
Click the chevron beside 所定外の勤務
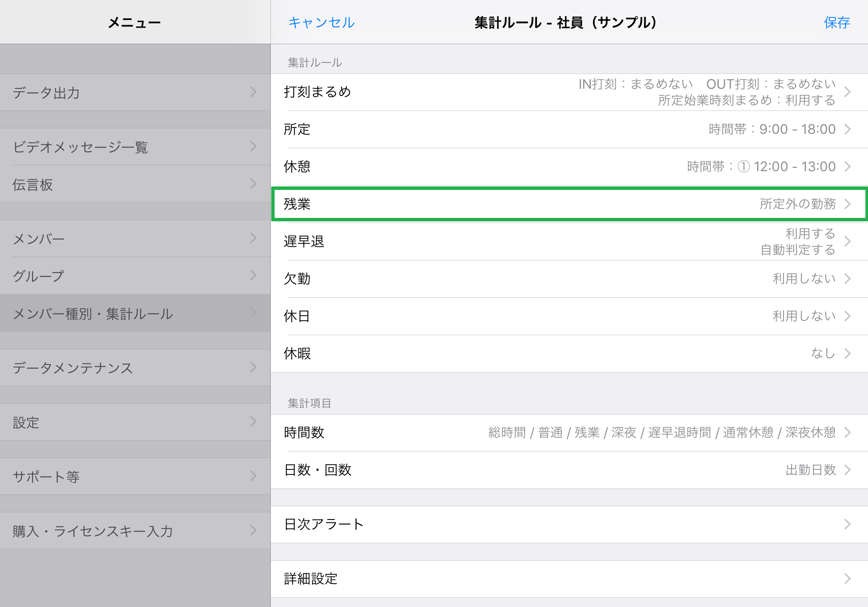click(x=848, y=204)
